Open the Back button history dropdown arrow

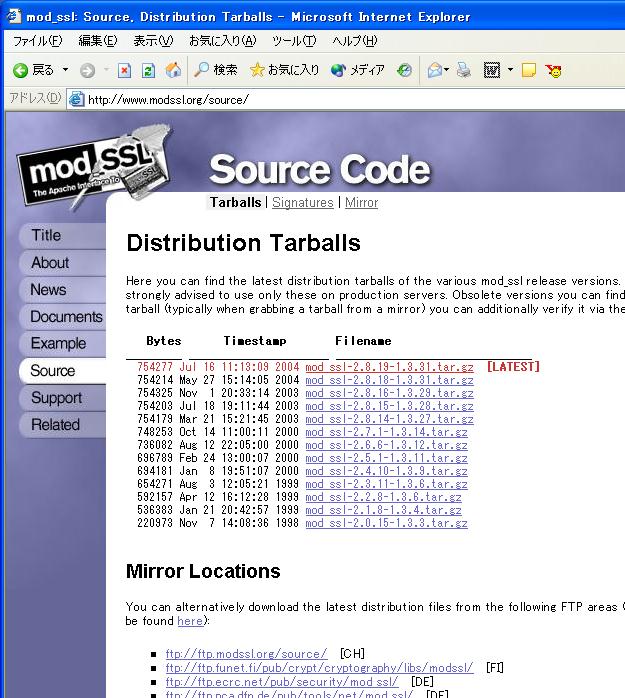(x=65, y=70)
